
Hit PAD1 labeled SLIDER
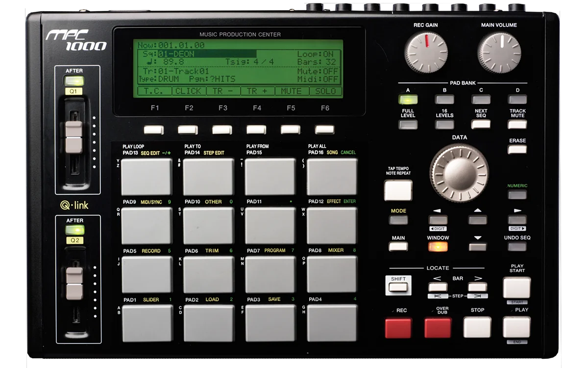(x=147, y=323)
